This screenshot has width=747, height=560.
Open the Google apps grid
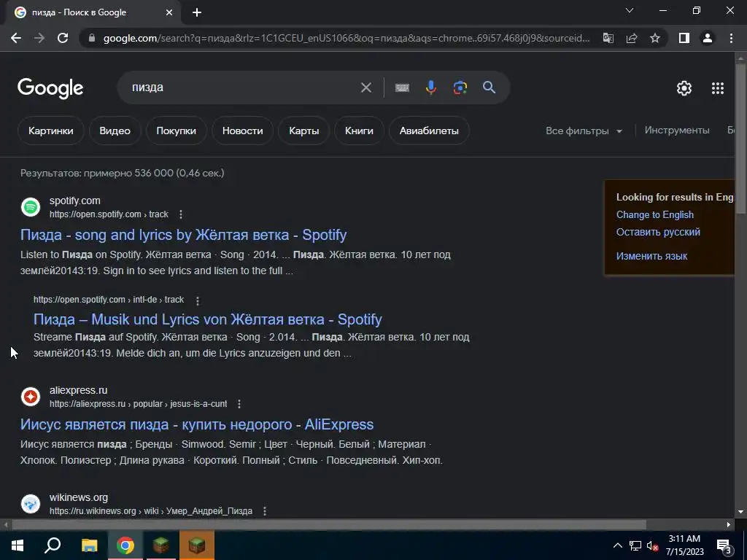(718, 88)
